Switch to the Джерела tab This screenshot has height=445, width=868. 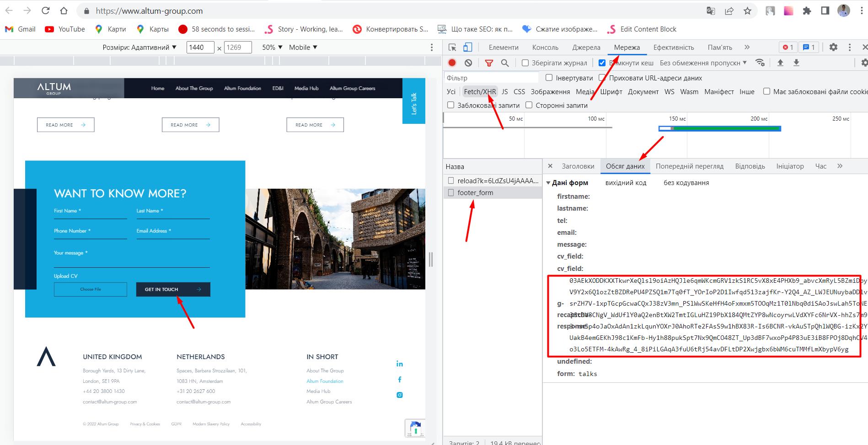coord(586,47)
